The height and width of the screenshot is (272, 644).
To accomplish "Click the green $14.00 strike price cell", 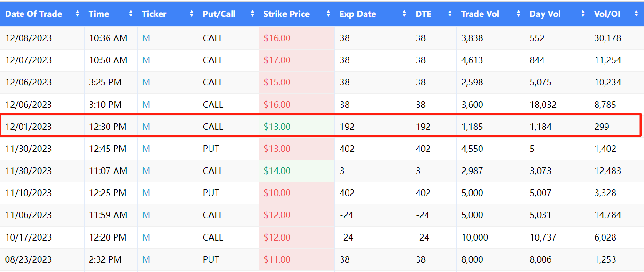I will point(277,171).
